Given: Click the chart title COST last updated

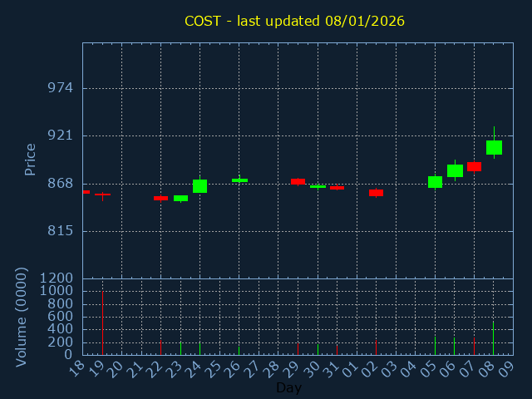Looking at the screenshot, I should (295, 21).
